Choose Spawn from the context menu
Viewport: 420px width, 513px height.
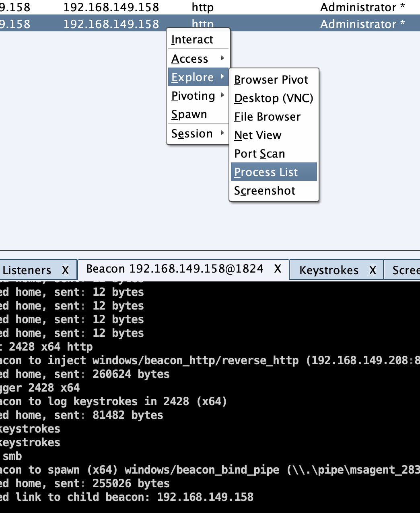coord(198,114)
